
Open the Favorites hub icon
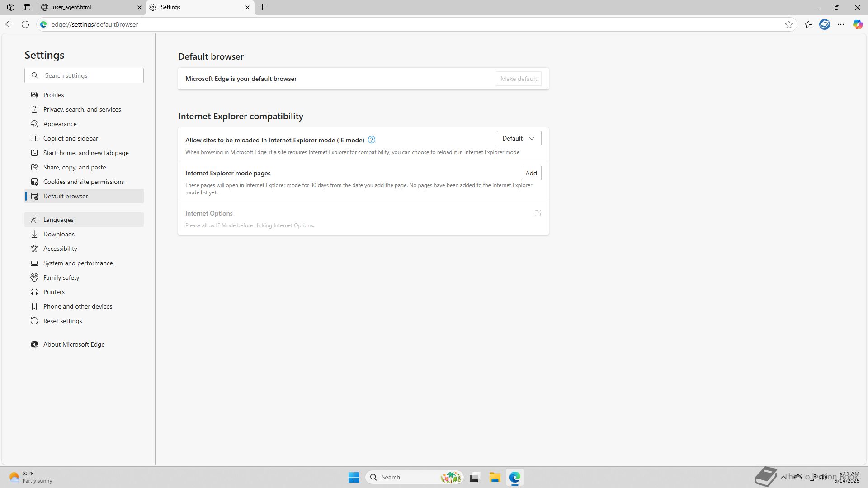[x=808, y=24]
